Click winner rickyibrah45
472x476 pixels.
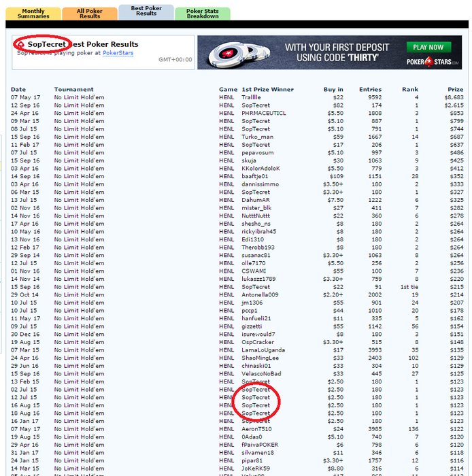[x=259, y=231]
